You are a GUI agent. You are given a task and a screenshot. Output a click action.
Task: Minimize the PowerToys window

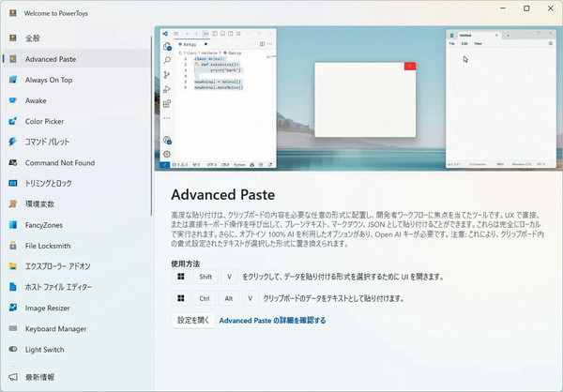503,8
